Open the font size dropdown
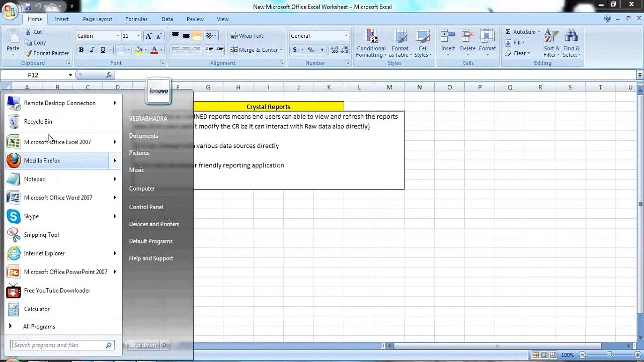This screenshot has height=362, width=644. pos(138,36)
